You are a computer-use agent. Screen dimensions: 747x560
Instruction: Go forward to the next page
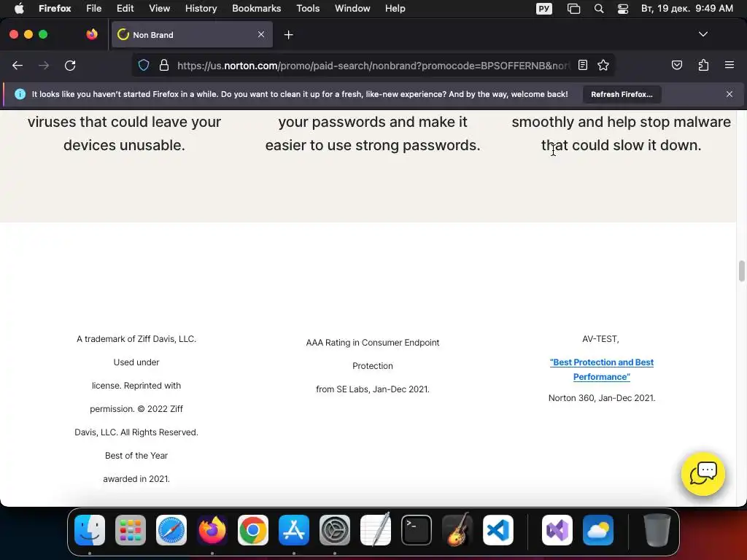[44, 65]
